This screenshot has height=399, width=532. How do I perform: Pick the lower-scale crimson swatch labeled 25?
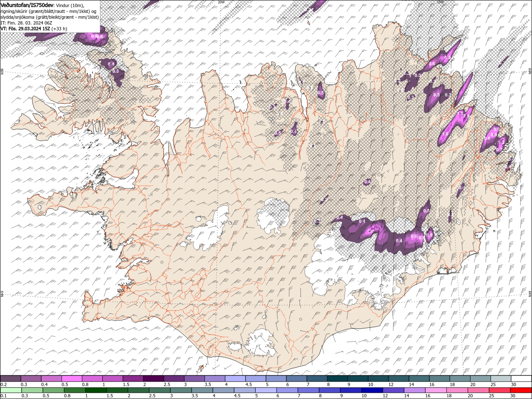pyautogui.click(x=499, y=390)
